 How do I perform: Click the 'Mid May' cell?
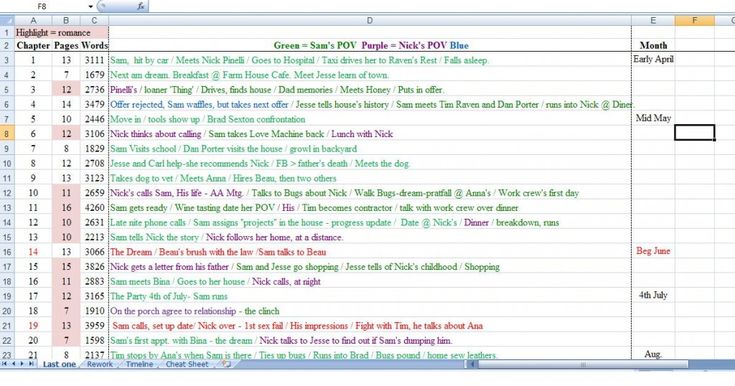click(653, 119)
